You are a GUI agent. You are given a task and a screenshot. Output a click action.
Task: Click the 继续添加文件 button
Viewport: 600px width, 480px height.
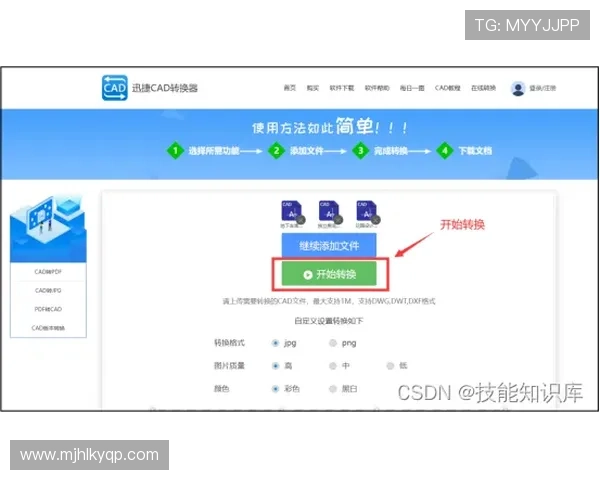click(329, 245)
